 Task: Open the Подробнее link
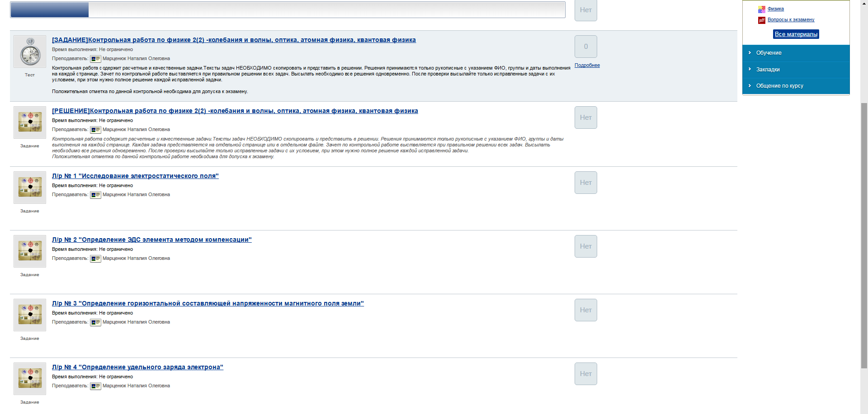[587, 66]
